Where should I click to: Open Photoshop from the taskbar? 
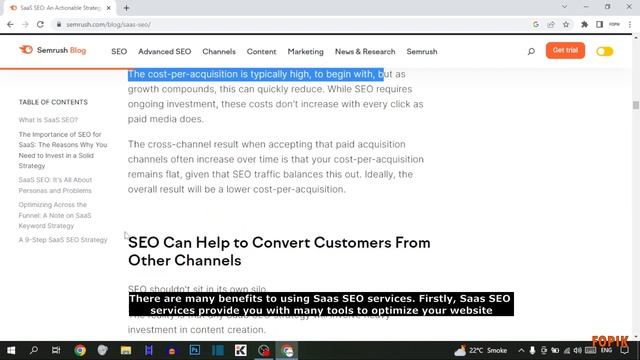click(x=195, y=351)
